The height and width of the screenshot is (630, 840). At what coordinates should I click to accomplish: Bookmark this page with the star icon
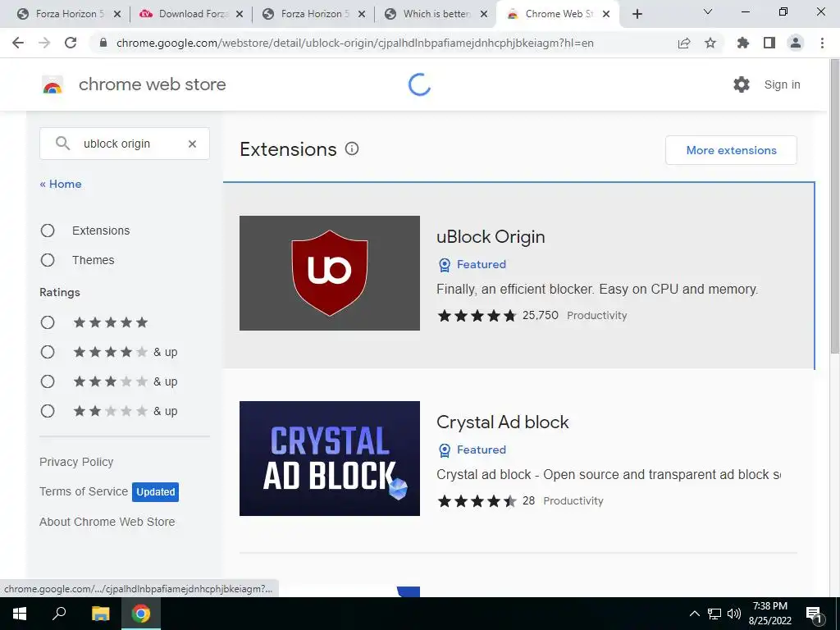coord(710,43)
